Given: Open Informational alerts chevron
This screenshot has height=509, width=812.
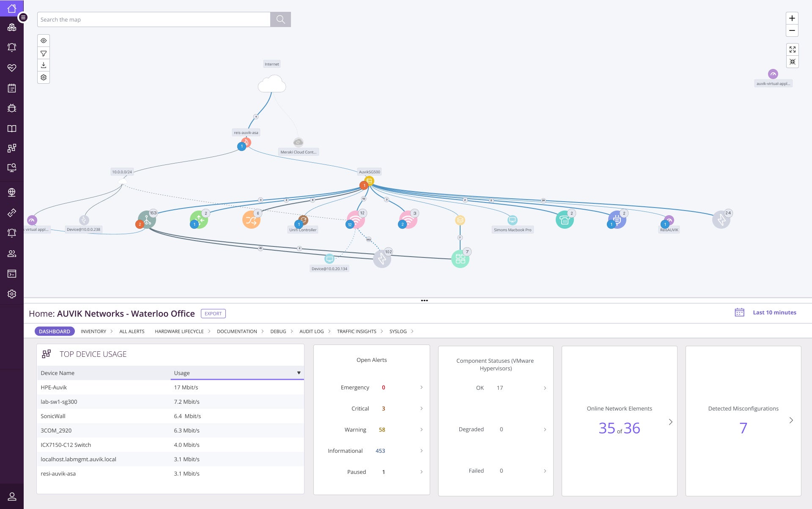Looking at the screenshot, I should [421, 451].
